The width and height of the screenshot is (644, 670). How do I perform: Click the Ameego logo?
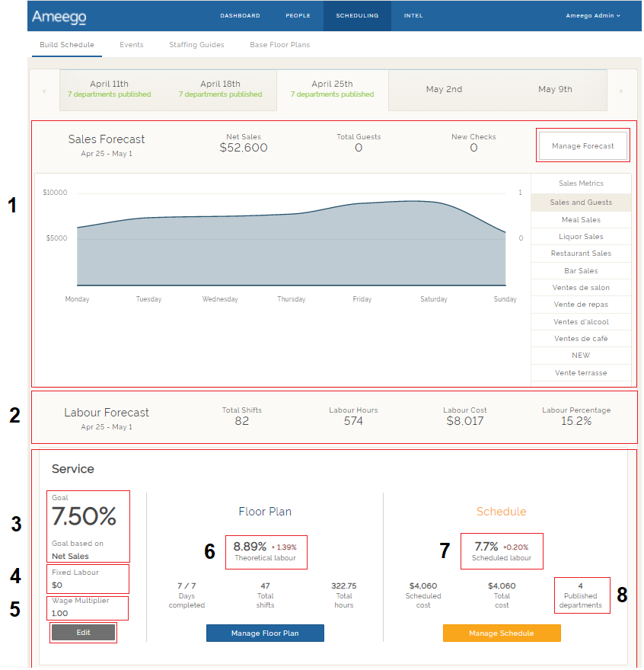point(59,15)
